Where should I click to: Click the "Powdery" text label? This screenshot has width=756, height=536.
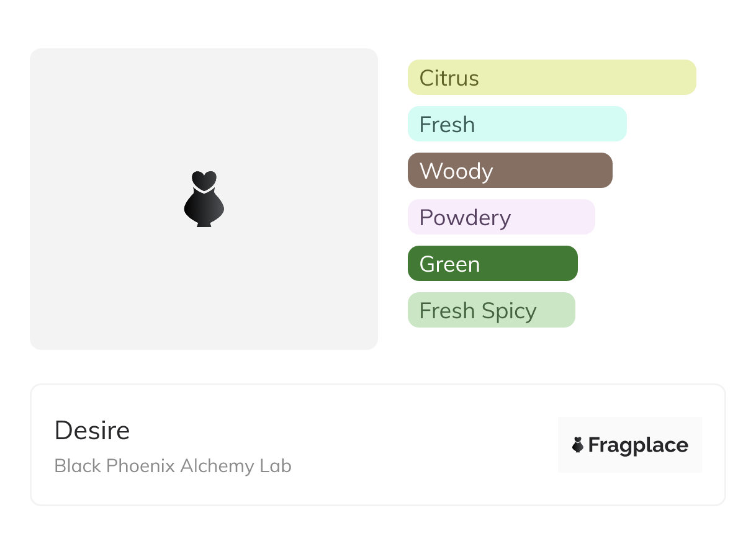[465, 218]
